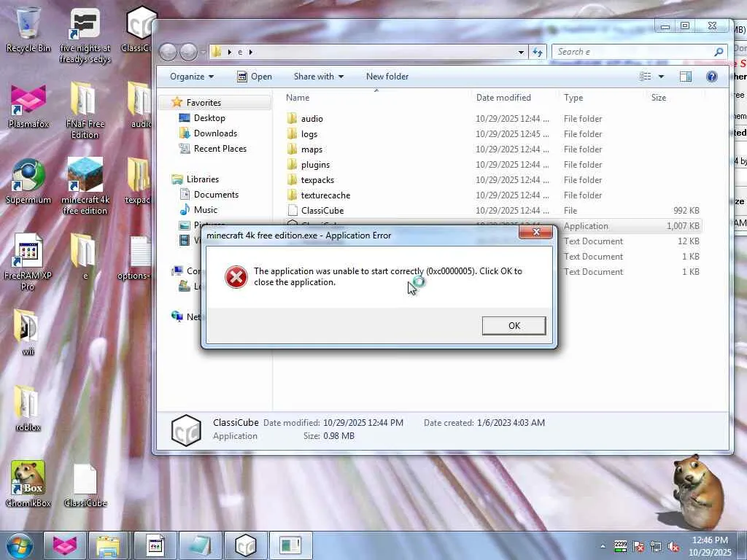
Task: Select the FNaF Free Edition folder icon
Action: (85, 111)
